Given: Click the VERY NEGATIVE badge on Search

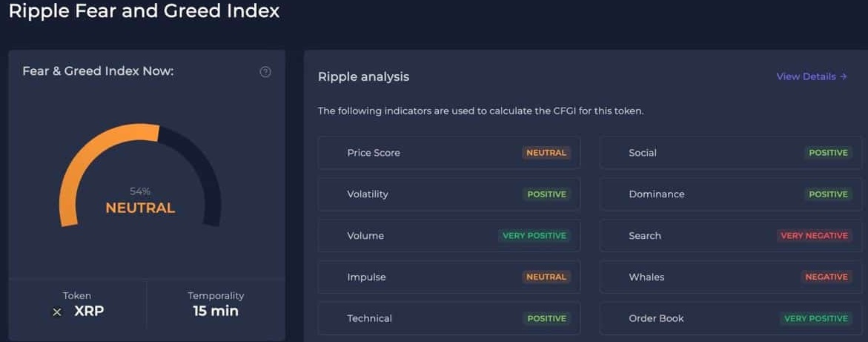Looking at the screenshot, I should pos(814,236).
